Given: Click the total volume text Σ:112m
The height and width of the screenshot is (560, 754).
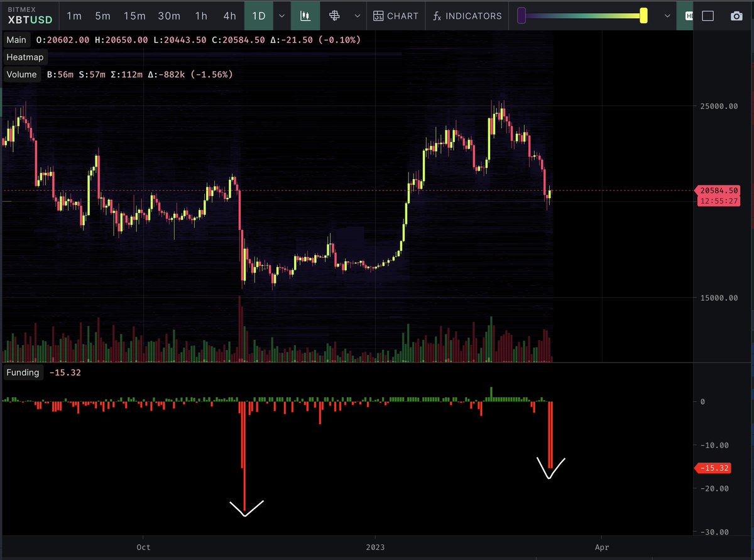Looking at the screenshot, I should pyautogui.click(x=128, y=74).
